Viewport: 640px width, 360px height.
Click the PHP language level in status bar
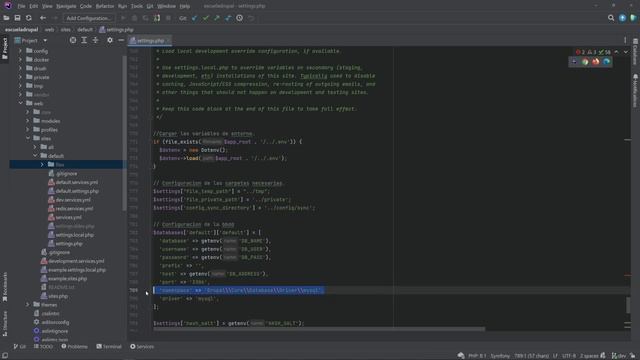[x=477, y=356]
